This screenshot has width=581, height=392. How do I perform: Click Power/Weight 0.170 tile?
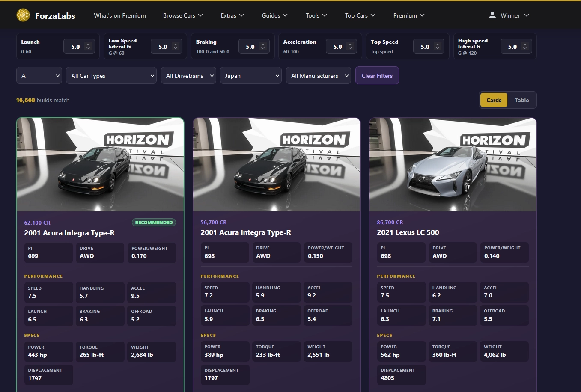point(152,253)
